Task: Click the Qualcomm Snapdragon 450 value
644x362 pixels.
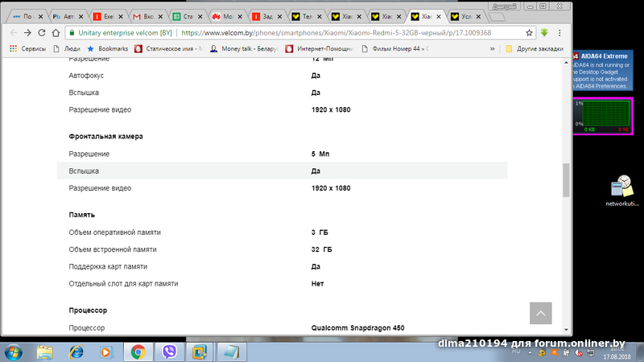Action: coord(357,328)
